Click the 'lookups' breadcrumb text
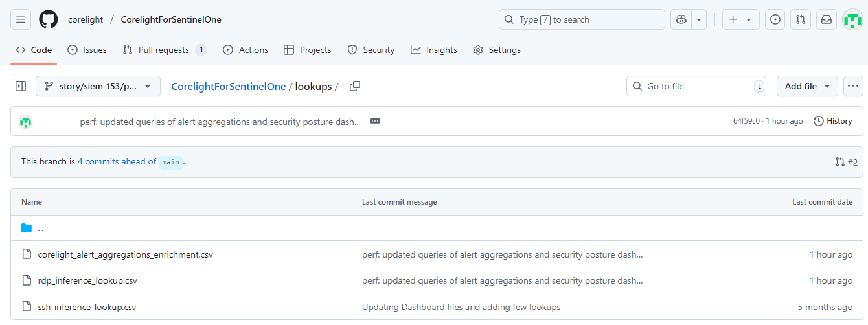Viewport: 868px width, 325px height. click(x=314, y=86)
